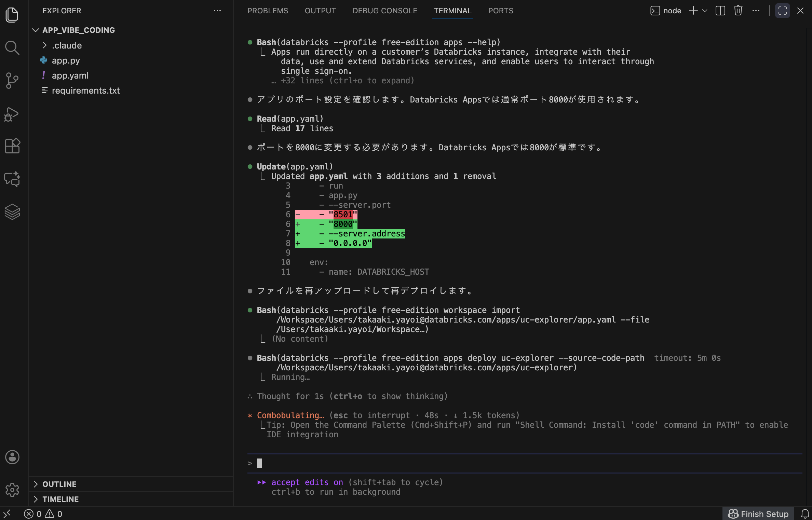Split the active terminal
Image resolution: width=812 pixels, height=520 pixels.
point(720,11)
